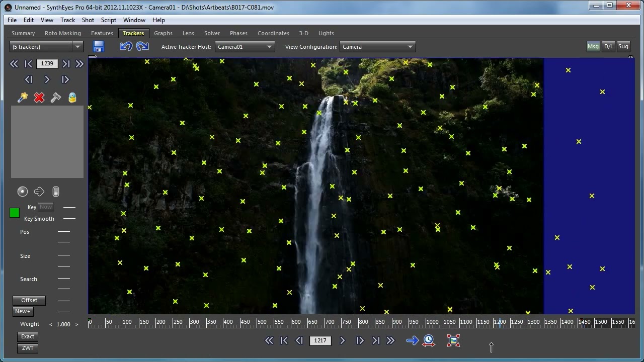Click the ZWT button
This screenshot has width=644, height=362.
pyautogui.click(x=28, y=348)
